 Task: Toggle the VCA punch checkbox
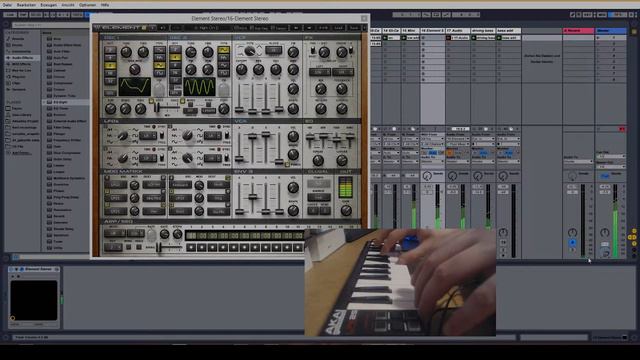click(x=287, y=164)
